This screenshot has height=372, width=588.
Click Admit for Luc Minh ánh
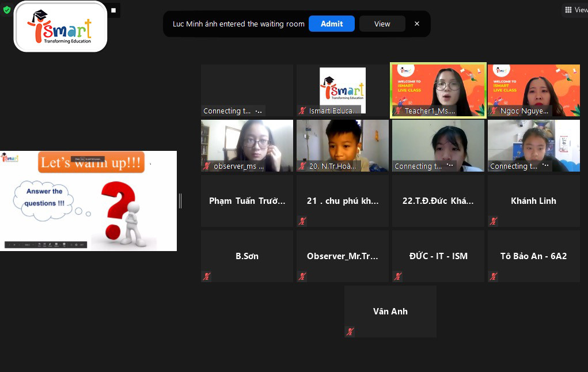331,24
